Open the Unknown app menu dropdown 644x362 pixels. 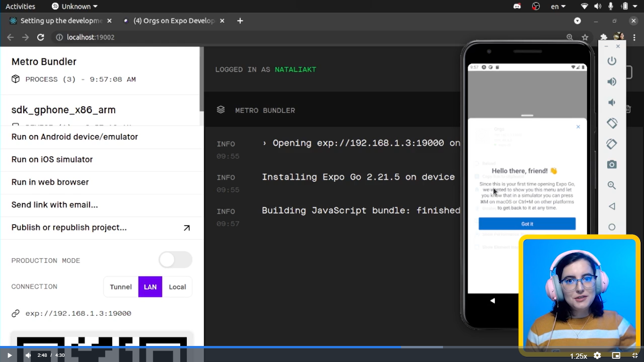75,6
